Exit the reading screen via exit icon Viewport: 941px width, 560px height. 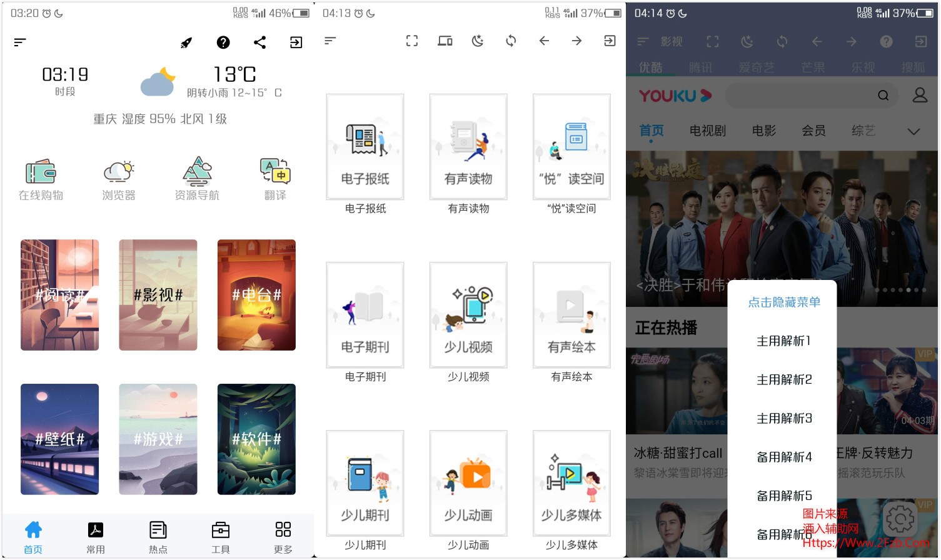(610, 41)
